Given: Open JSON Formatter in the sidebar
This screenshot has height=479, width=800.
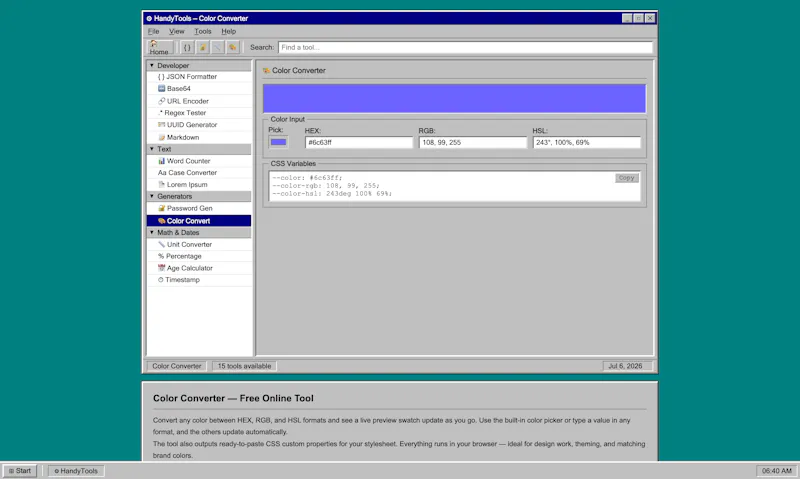Looking at the screenshot, I should click(199, 77).
